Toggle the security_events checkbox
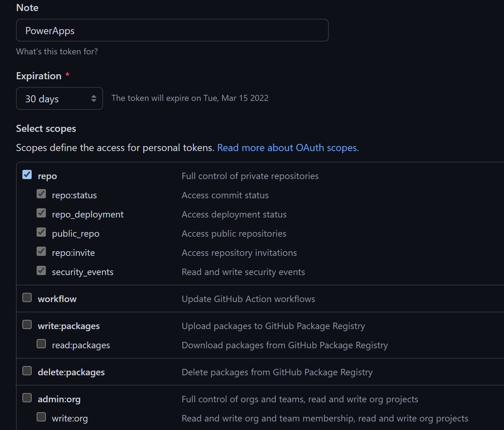 [x=41, y=270]
